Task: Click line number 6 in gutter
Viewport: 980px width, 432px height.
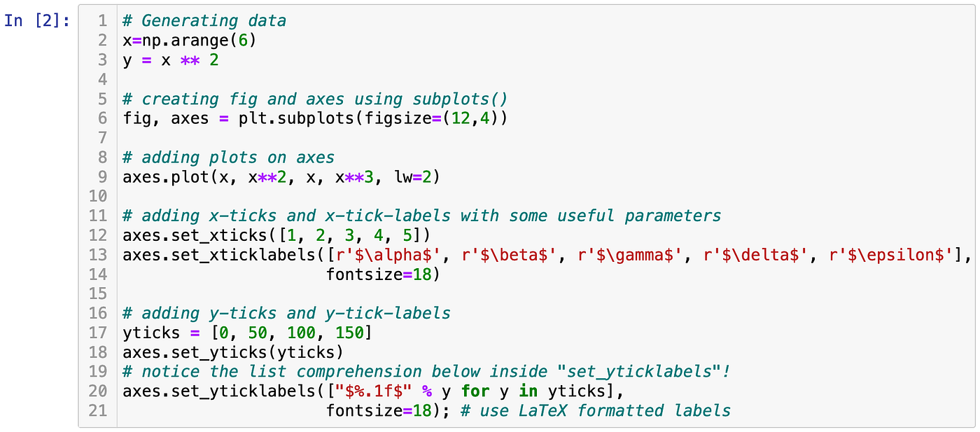Action: [101, 118]
